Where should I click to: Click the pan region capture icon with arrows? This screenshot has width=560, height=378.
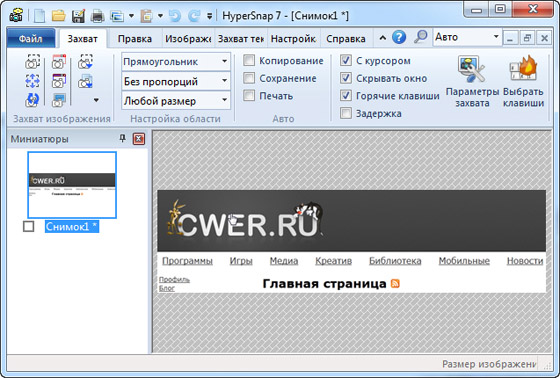32,81
